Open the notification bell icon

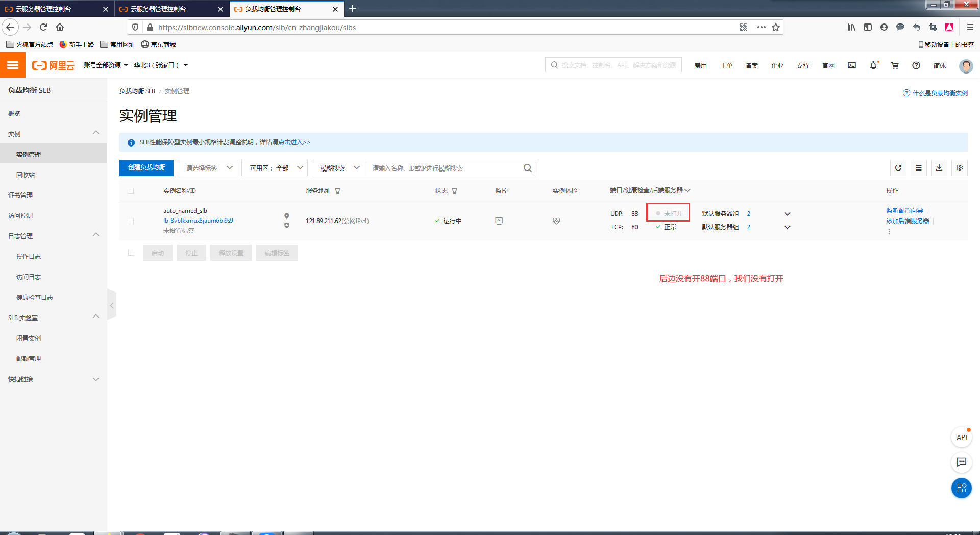point(873,65)
